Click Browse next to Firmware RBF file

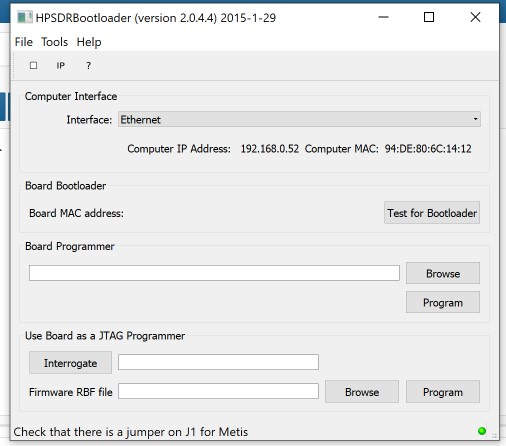coord(362,392)
